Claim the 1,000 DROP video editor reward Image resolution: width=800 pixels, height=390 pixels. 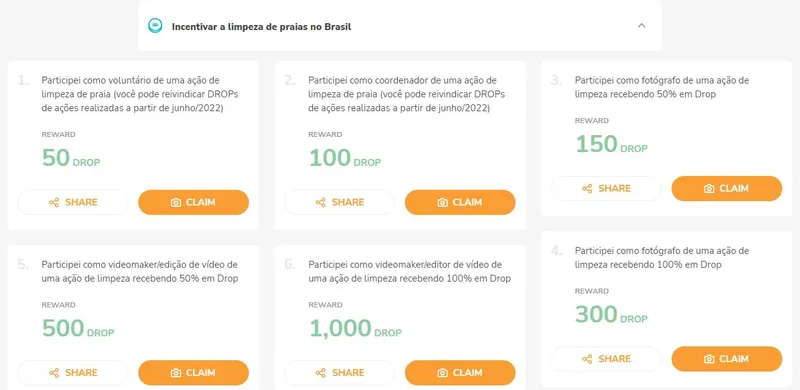(x=460, y=373)
